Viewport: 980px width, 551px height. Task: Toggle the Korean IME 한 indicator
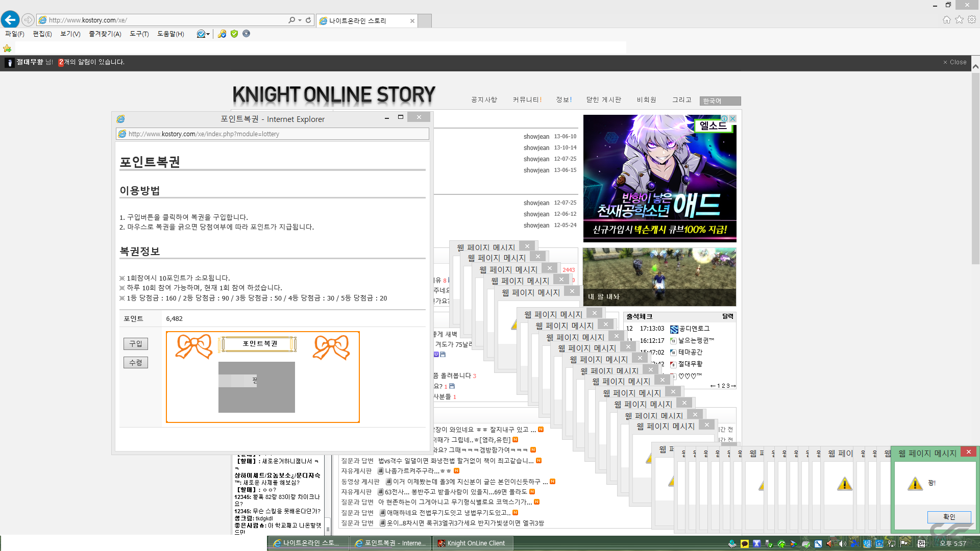[x=921, y=544]
